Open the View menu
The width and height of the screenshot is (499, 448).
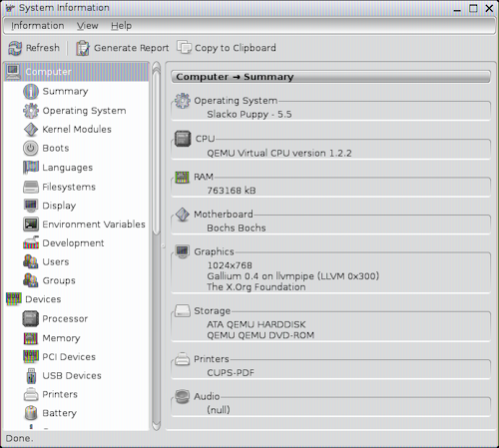[88, 26]
